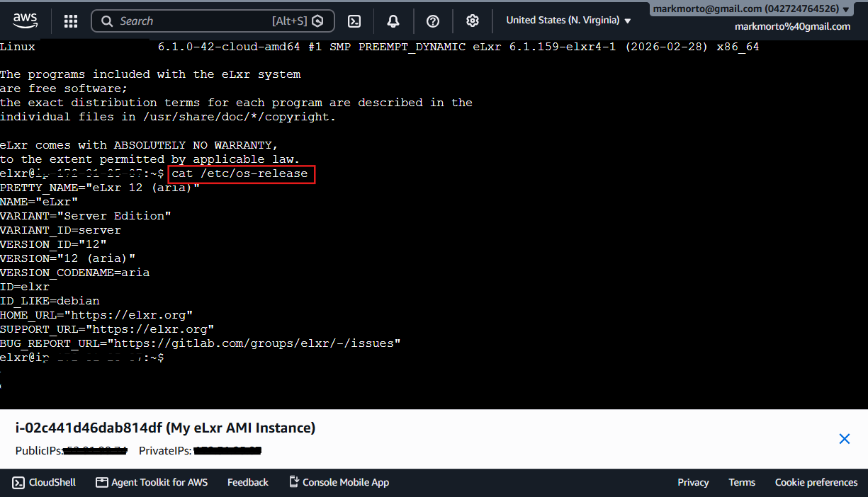The height and width of the screenshot is (497, 868).
Task: Open the AWS console home logo
Action: pyautogui.click(x=25, y=21)
